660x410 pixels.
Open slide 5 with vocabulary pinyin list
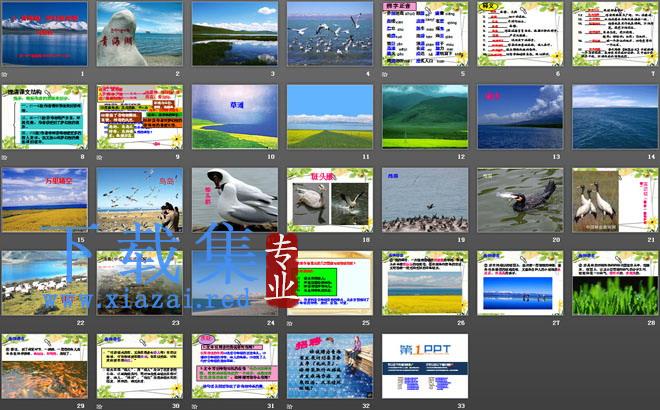[x=425, y=33]
